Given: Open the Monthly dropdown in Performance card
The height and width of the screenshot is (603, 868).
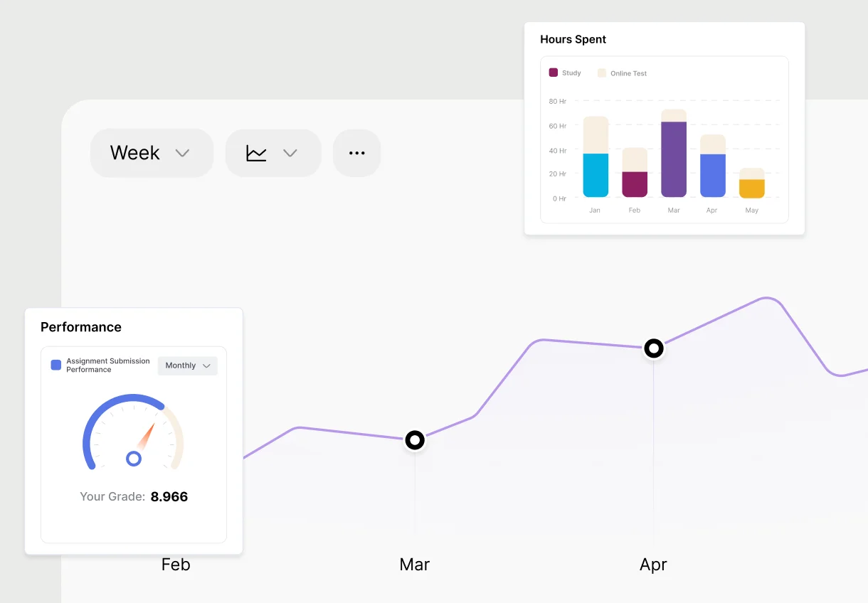Looking at the screenshot, I should [x=188, y=365].
